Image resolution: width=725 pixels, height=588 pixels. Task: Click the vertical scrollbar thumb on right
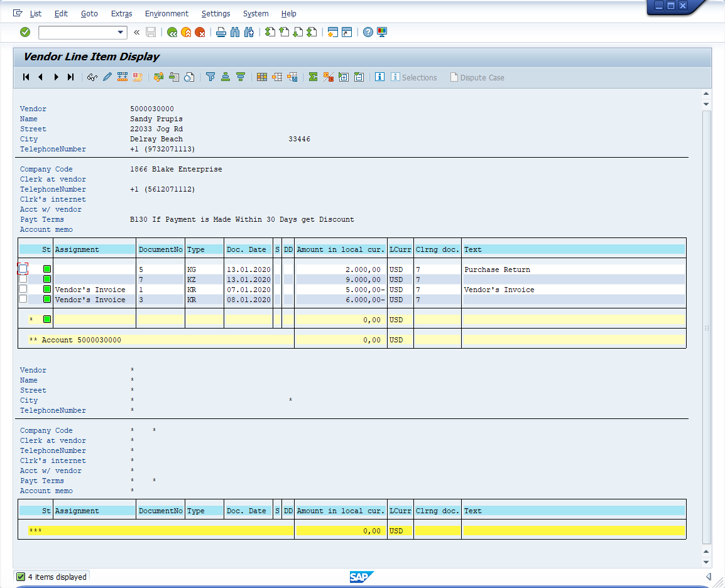(x=706, y=327)
